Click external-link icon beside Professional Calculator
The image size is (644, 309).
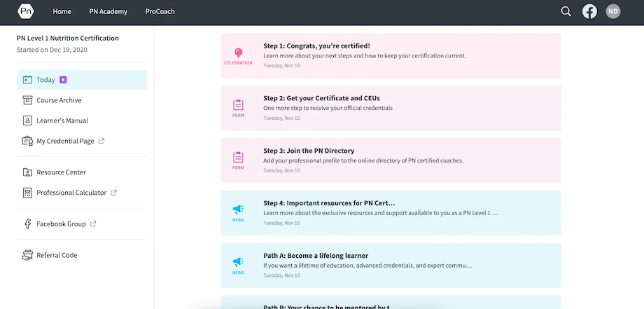coord(114,192)
